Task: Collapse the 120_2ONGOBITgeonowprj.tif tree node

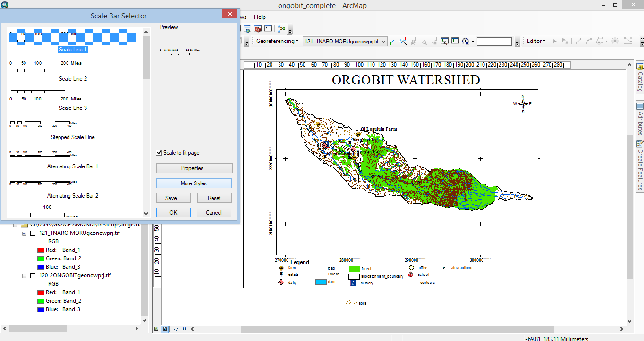Action: (24, 276)
